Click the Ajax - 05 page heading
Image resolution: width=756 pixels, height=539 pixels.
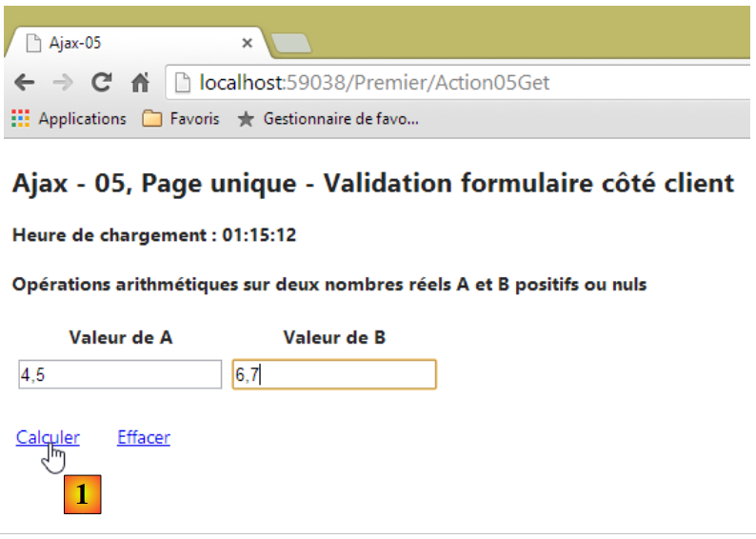point(372,183)
